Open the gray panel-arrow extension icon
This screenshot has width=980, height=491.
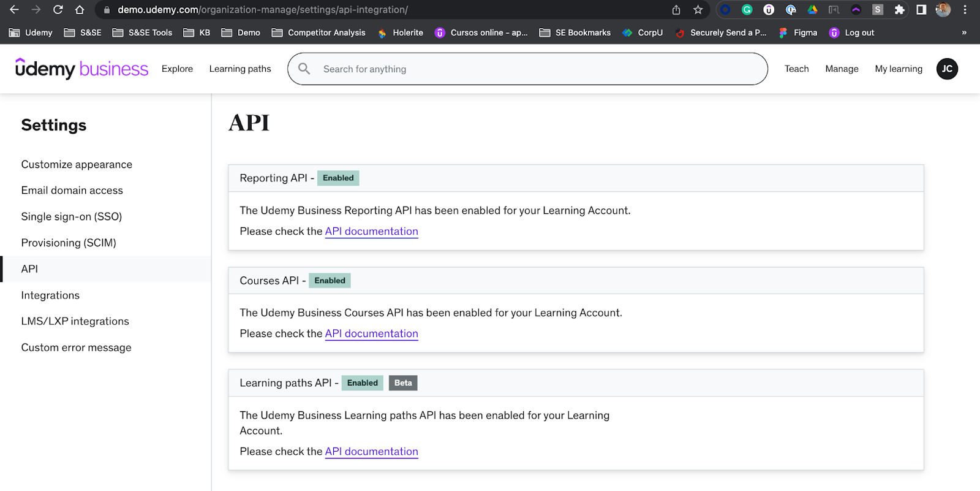[x=834, y=10]
